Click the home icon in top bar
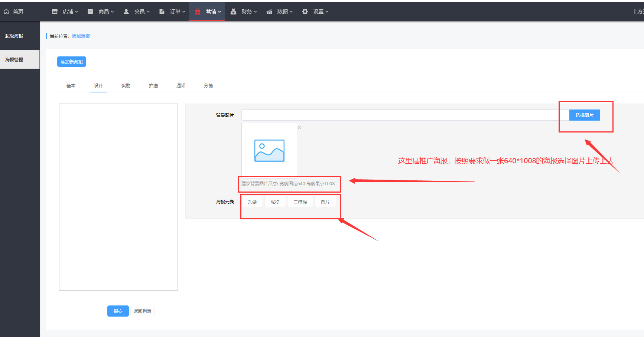The width and height of the screenshot is (644, 337). [x=6, y=12]
